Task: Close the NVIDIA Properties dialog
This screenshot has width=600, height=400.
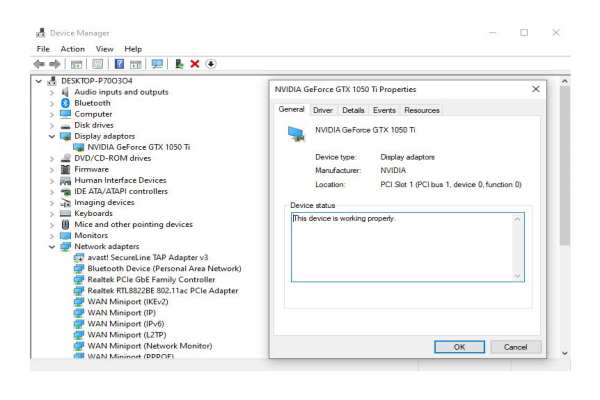Action: [536, 89]
